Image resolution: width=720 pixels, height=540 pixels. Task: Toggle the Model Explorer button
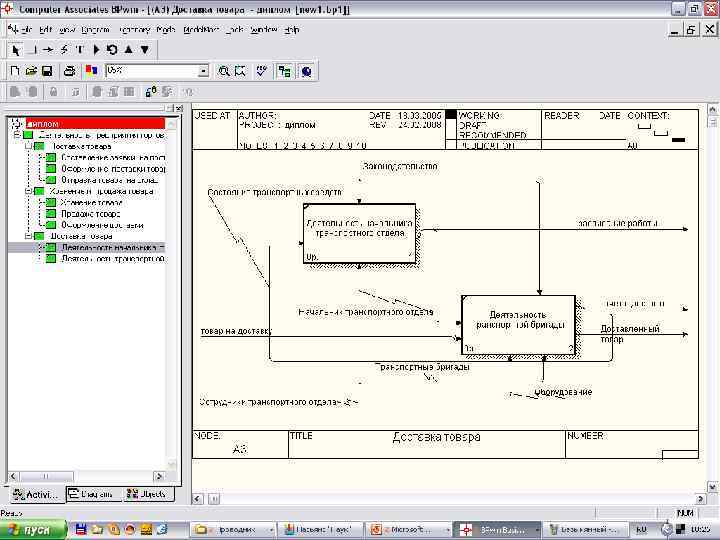point(285,71)
